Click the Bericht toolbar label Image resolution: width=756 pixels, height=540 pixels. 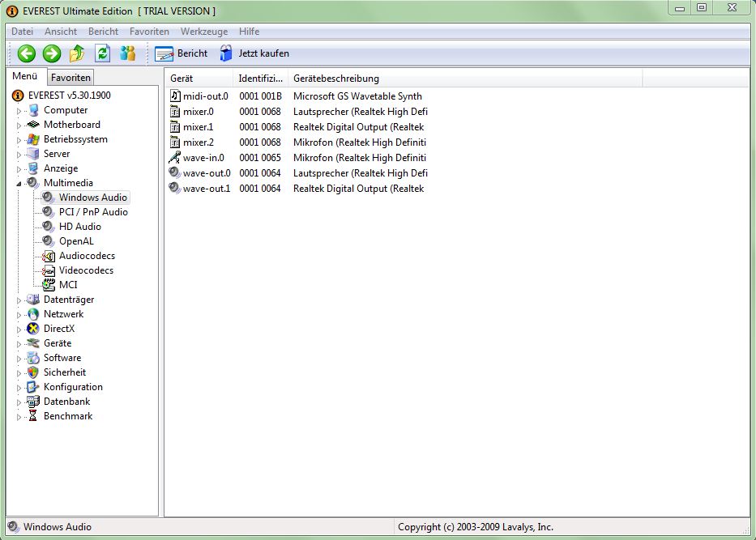coord(192,53)
